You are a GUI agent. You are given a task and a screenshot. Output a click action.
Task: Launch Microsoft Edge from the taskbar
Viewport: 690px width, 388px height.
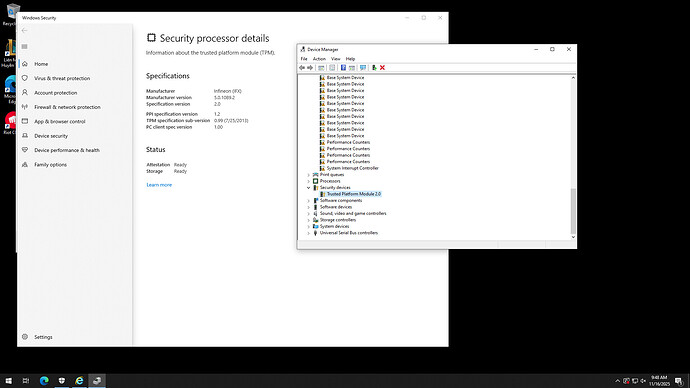coord(44,381)
